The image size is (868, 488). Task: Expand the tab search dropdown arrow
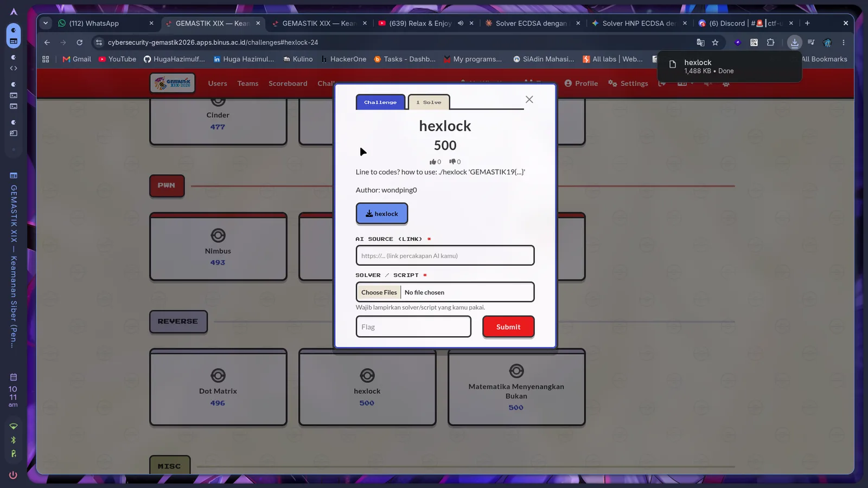pyautogui.click(x=46, y=23)
